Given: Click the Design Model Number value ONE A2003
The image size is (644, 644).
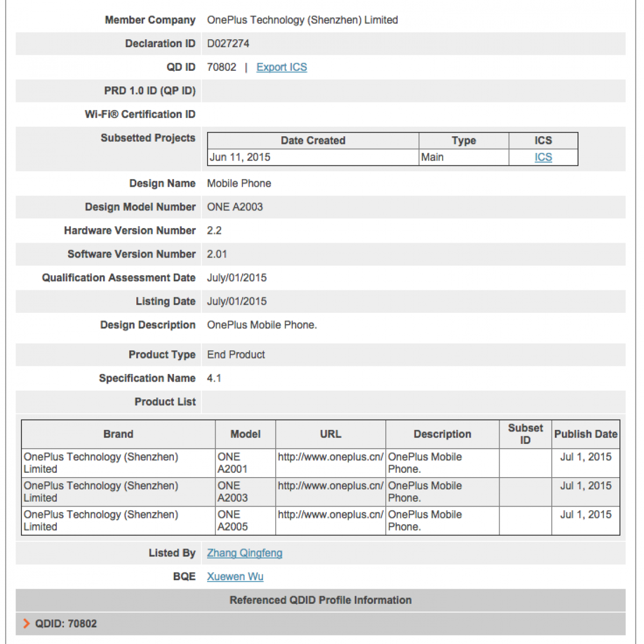Looking at the screenshot, I should pos(235,207).
